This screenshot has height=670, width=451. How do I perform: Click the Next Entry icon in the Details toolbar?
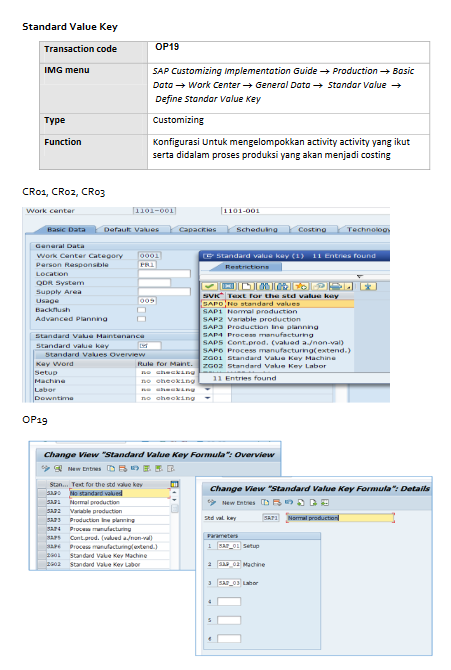[313, 502]
